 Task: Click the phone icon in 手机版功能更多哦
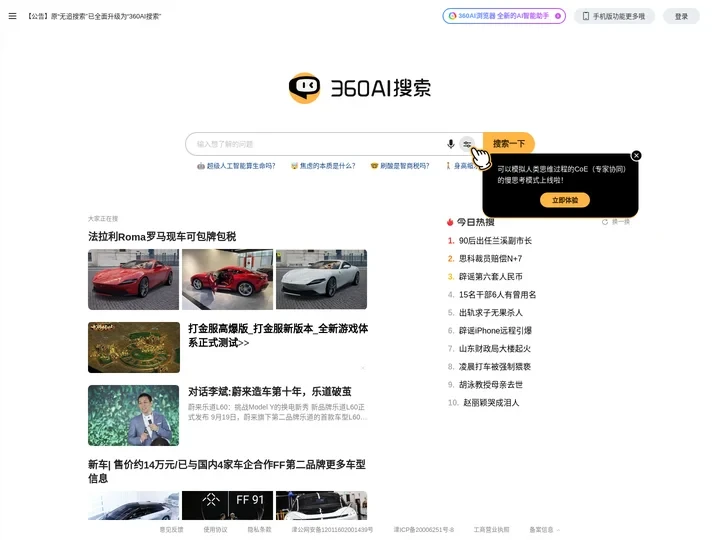[585, 16]
